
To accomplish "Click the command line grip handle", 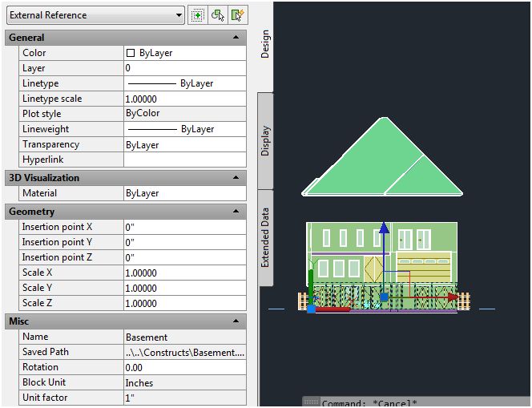I will pyautogui.click(x=310, y=402).
